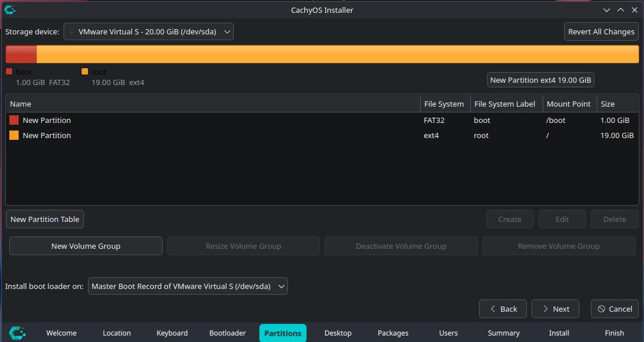Image resolution: width=644 pixels, height=342 pixels.
Task: Close the installer window
Action: [635, 10]
